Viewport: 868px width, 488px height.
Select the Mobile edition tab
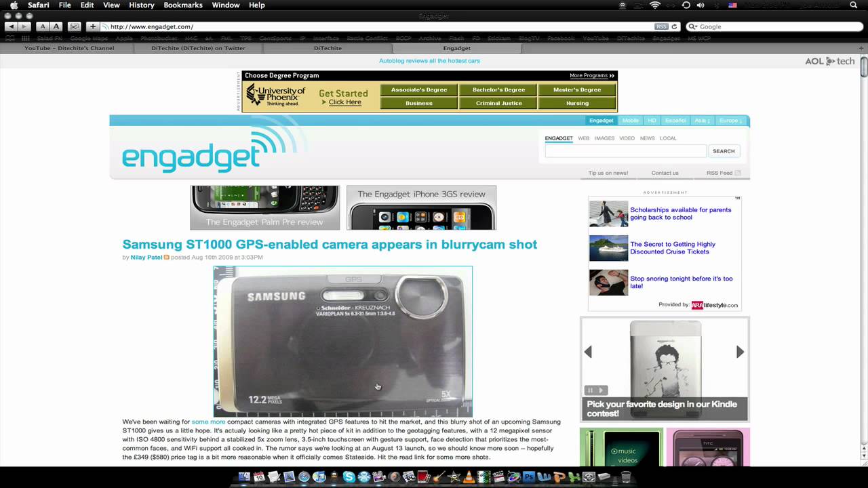tap(631, 121)
